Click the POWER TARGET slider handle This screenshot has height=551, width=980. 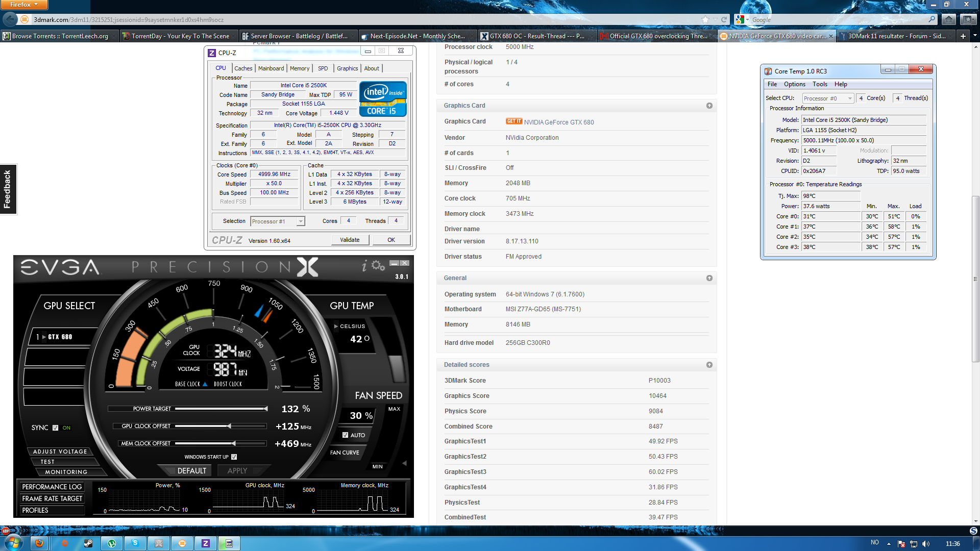(265, 409)
